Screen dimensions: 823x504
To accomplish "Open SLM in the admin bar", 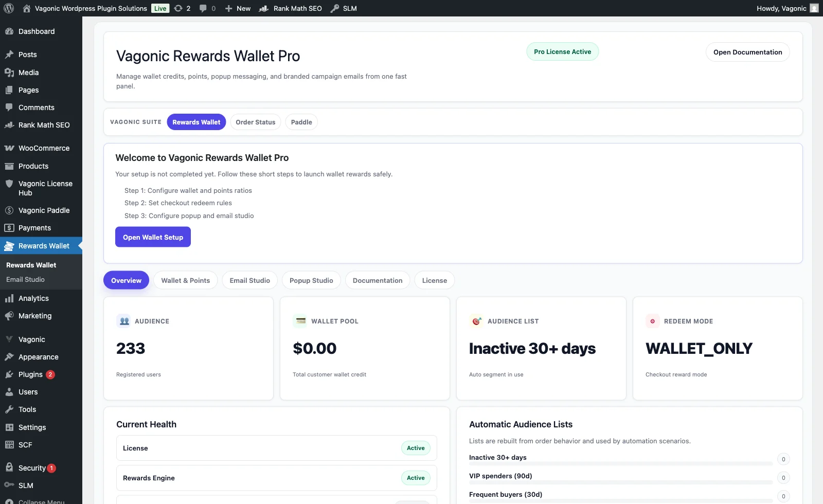I will point(344,8).
